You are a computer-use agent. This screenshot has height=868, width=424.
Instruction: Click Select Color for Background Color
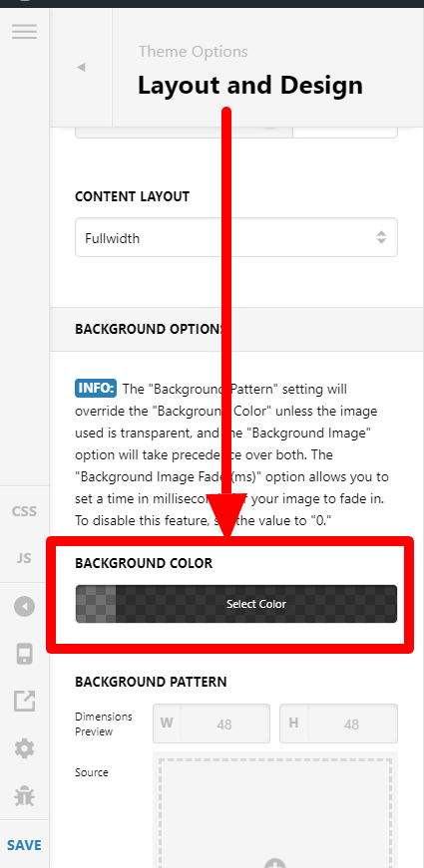[256, 604]
